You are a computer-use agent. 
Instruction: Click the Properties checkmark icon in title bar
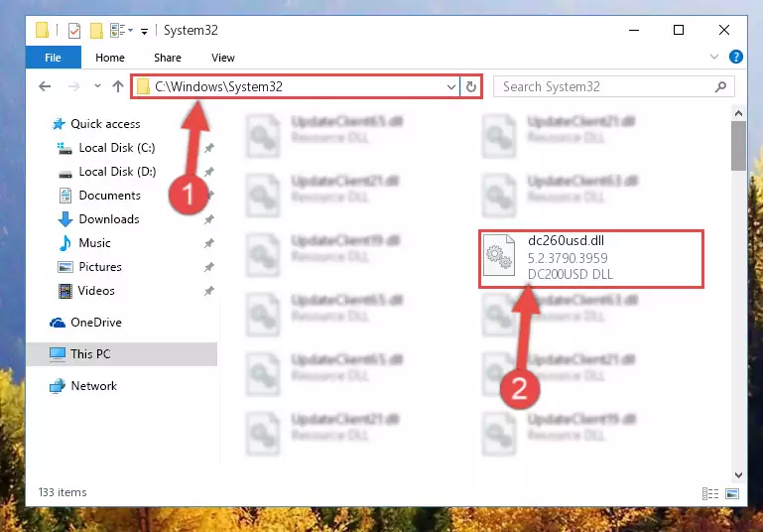coord(74,31)
